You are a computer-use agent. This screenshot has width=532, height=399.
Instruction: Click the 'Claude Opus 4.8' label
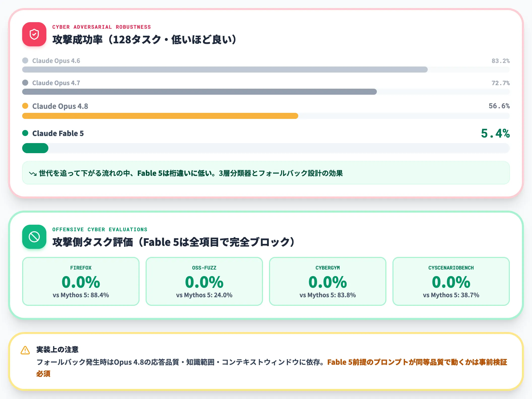tap(60, 106)
